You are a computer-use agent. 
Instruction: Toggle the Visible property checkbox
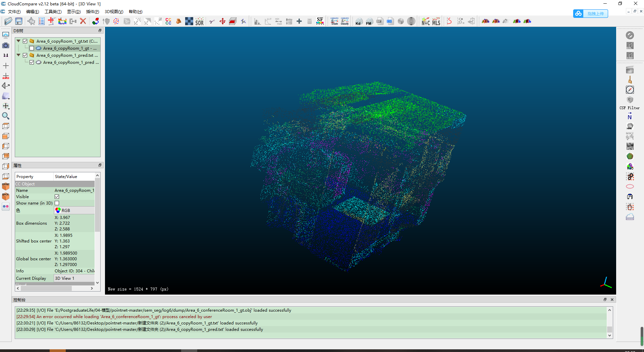(57, 197)
